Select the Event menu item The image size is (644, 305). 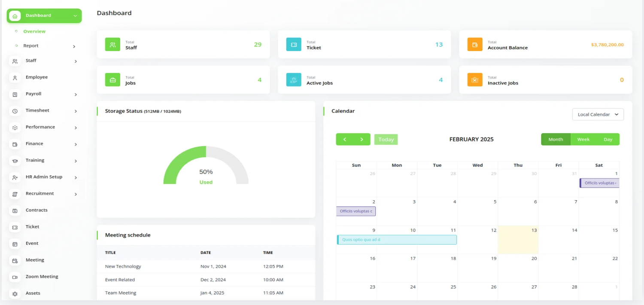pyautogui.click(x=32, y=244)
